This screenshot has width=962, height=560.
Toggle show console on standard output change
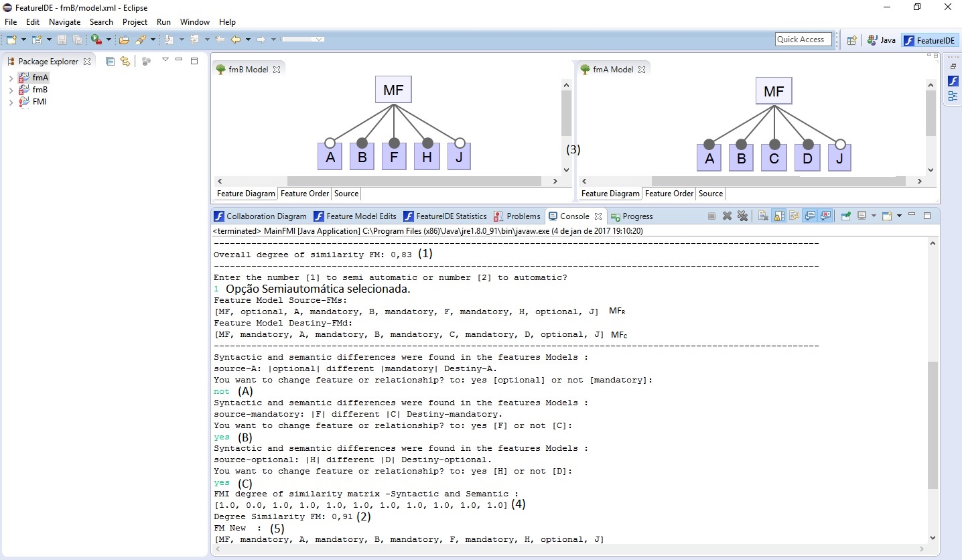(x=810, y=216)
